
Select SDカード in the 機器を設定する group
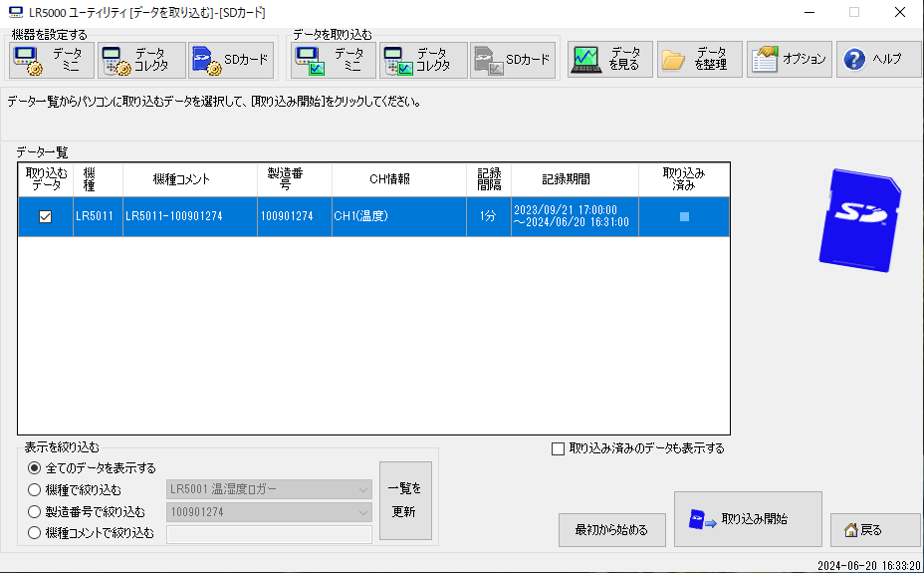(x=230, y=60)
